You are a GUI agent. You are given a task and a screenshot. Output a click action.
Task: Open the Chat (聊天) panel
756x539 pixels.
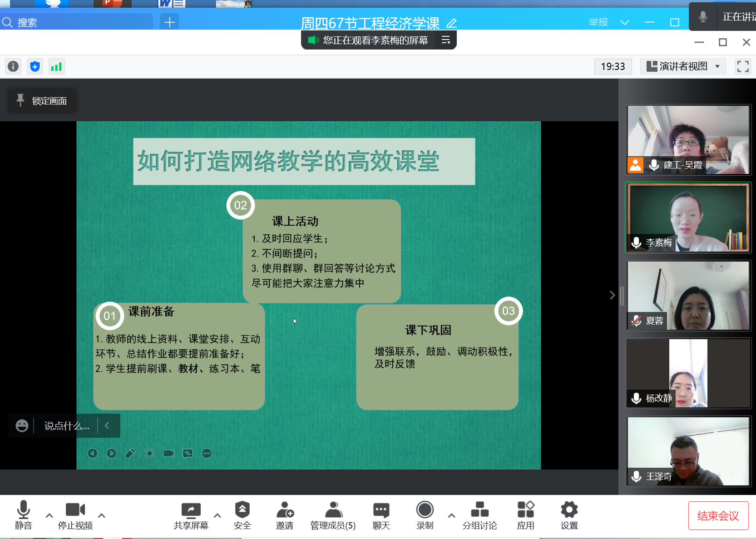pyautogui.click(x=381, y=510)
